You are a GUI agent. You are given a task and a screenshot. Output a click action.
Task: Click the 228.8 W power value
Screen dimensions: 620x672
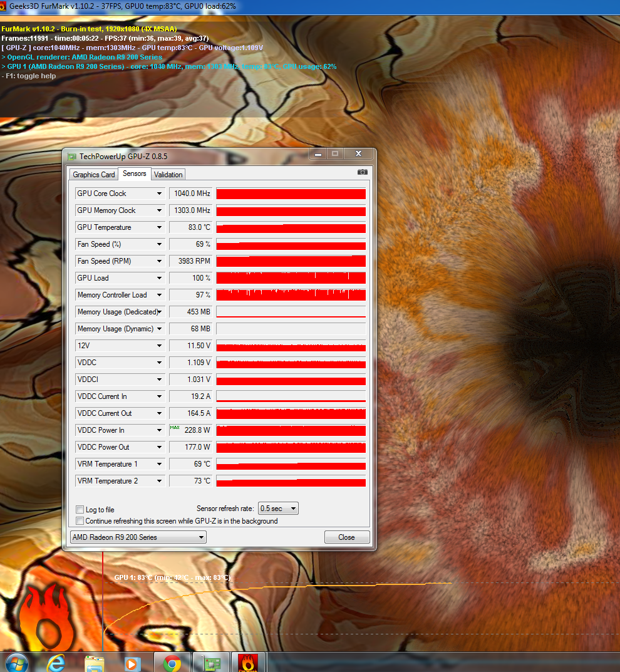point(190,430)
